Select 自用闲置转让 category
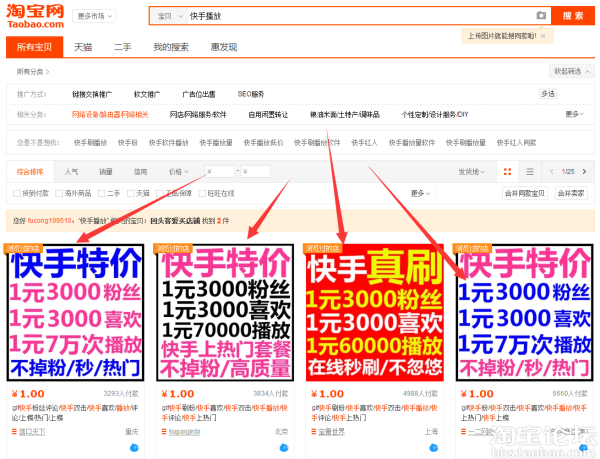This screenshot has height=459, width=600. (268, 114)
